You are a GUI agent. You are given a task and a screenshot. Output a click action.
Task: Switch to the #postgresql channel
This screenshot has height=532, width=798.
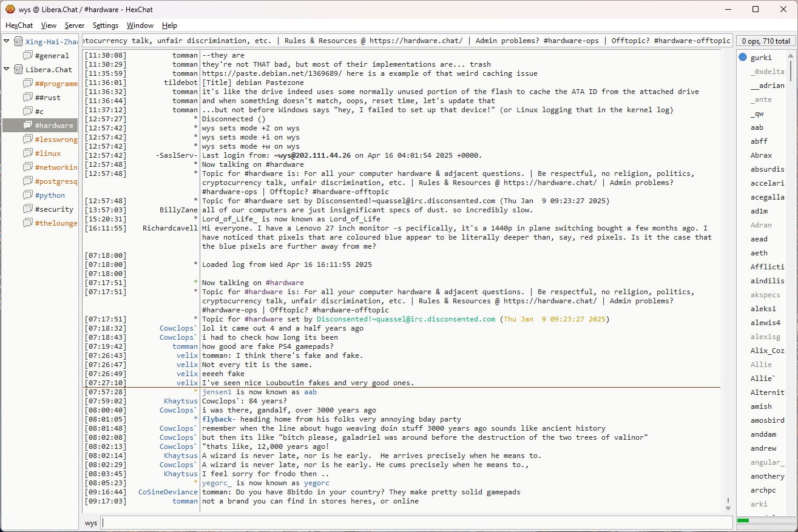pyautogui.click(x=56, y=181)
